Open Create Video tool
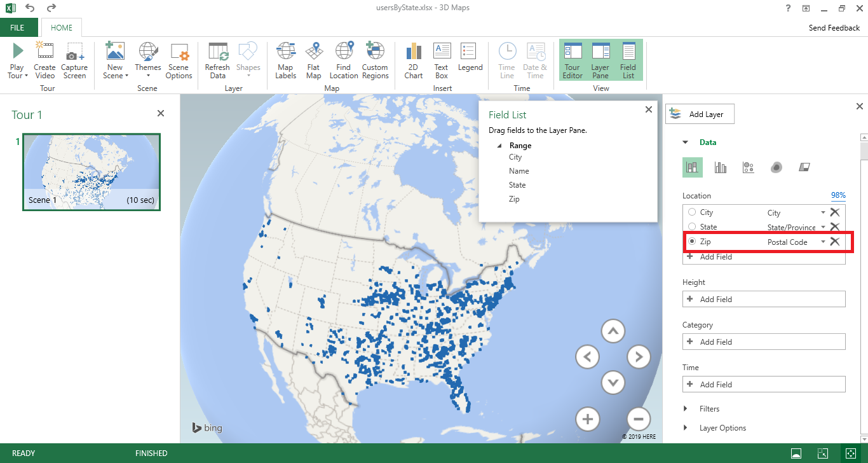 44,60
